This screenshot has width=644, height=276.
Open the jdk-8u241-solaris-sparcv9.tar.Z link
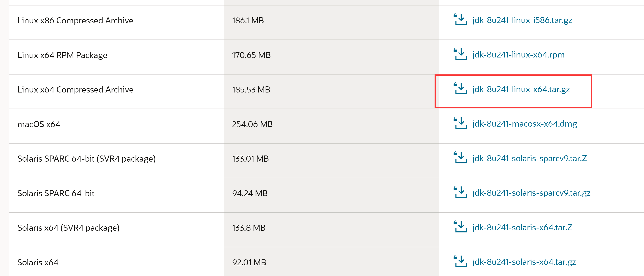[529, 158]
